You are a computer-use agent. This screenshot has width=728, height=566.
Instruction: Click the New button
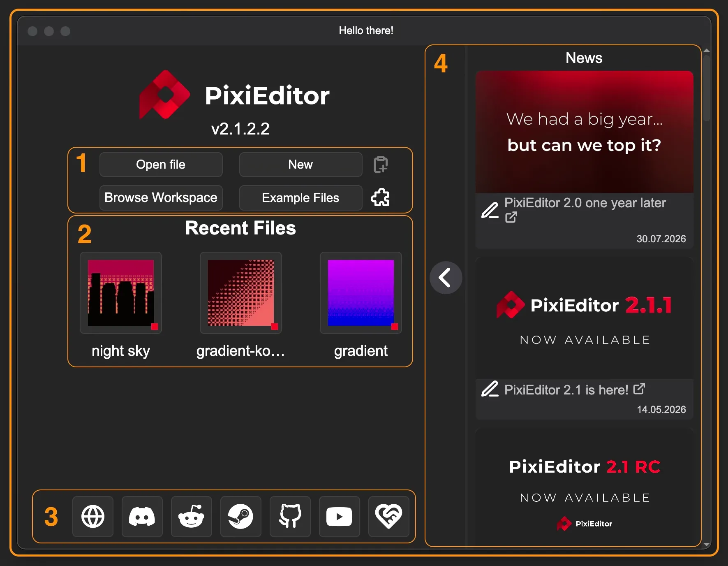pos(301,165)
